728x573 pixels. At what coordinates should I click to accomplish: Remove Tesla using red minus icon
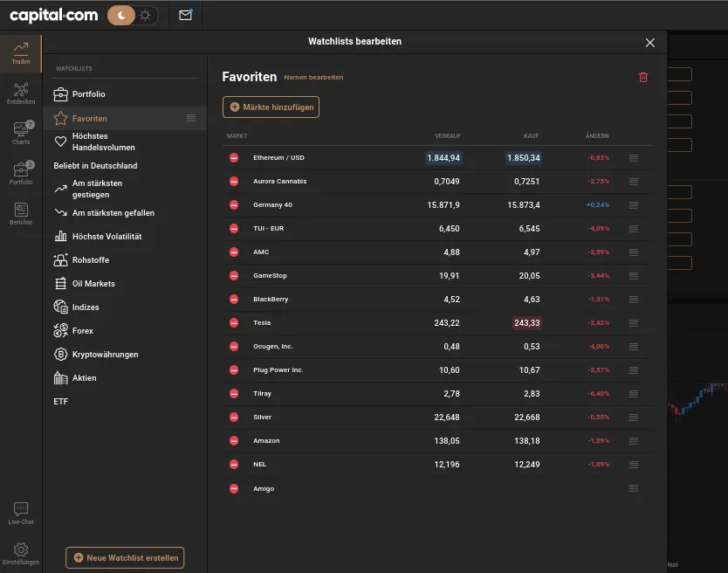[x=234, y=323]
